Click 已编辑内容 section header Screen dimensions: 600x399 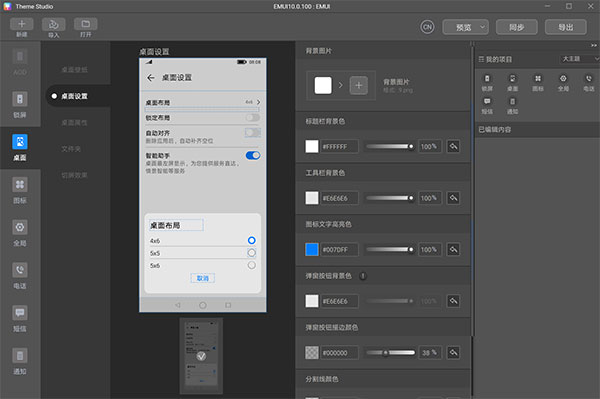(x=537, y=130)
